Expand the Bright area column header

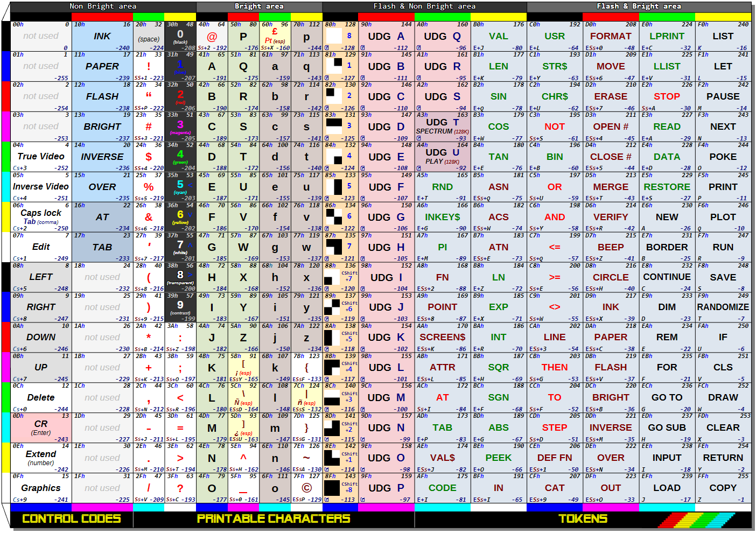(260, 6)
